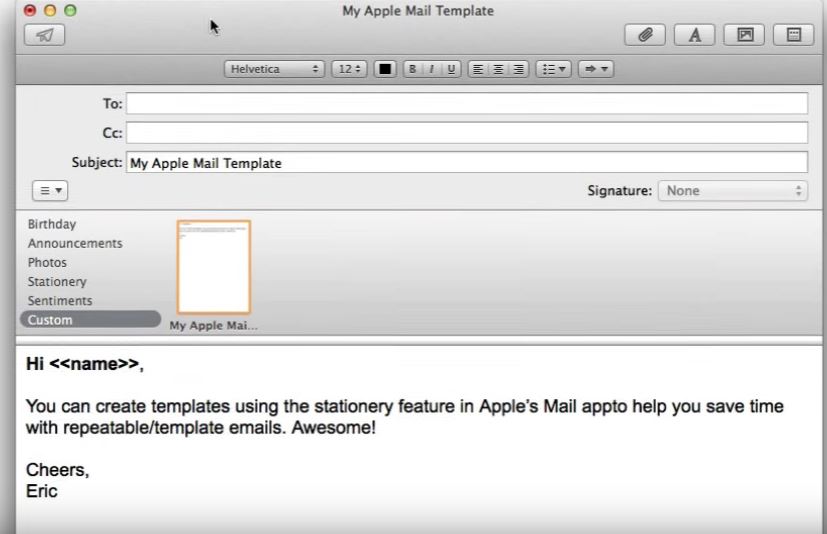827x534 pixels.
Task: Choose the My Apple Mail template thumbnail
Action: coord(214,267)
